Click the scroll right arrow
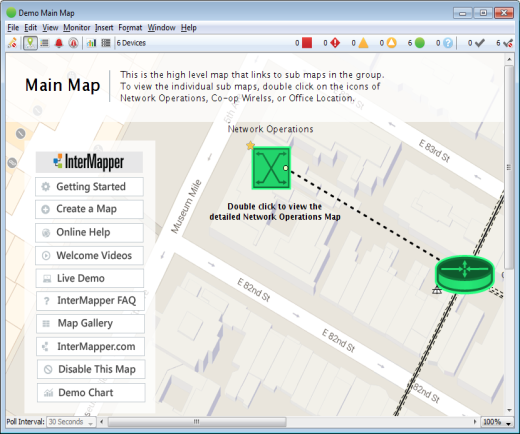520x434 pixels. tap(475, 422)
